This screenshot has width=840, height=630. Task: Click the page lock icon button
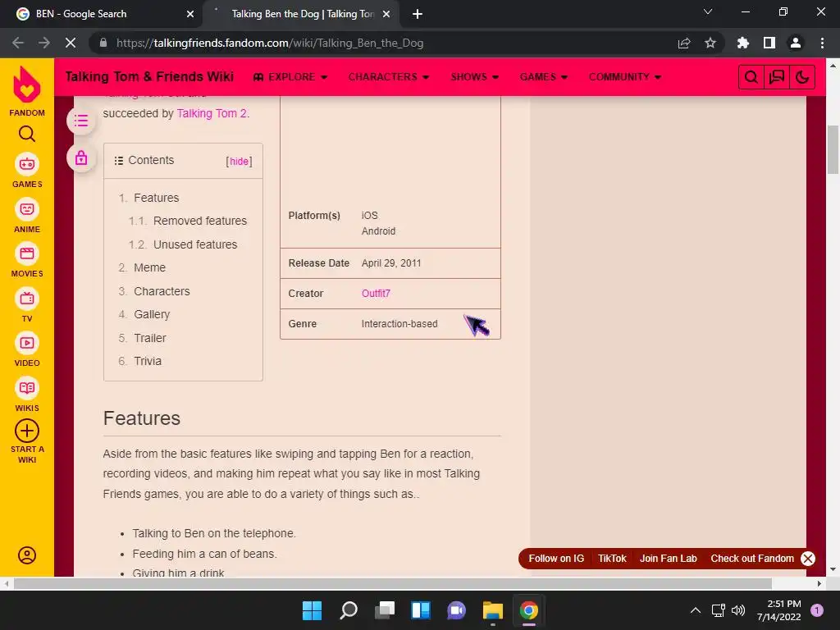coord(81,158)
